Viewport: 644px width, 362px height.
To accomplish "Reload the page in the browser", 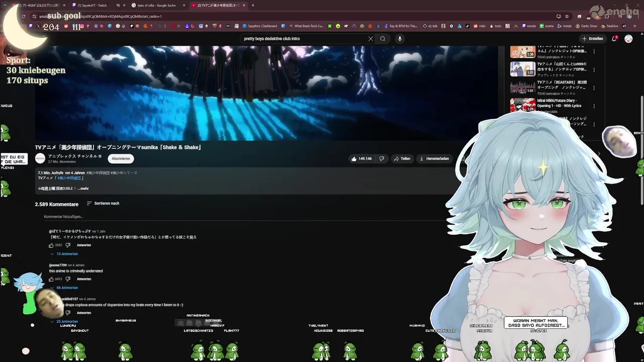I will coord(23,16).
